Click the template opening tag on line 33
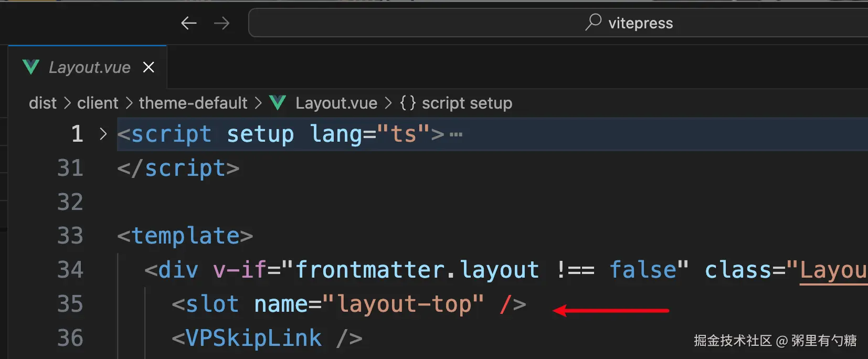Image resolution: width=868 pixels, height=359 pixels. click(x=185, y=236)
